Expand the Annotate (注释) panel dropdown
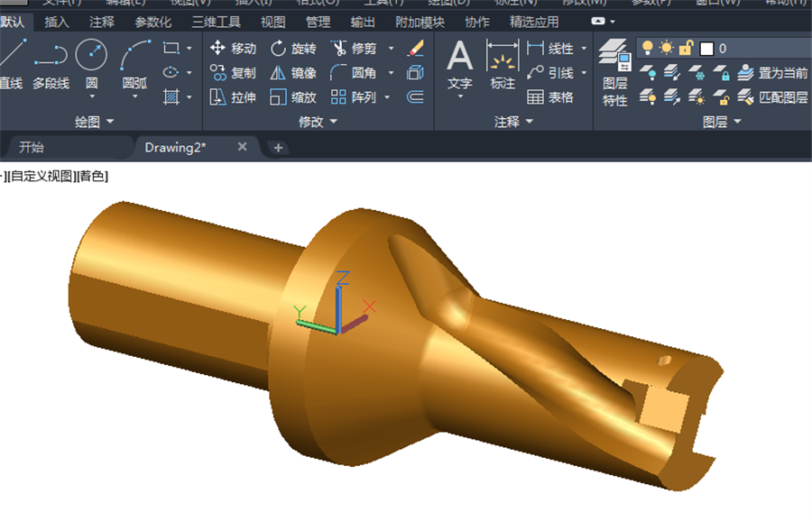 (513, 122)
